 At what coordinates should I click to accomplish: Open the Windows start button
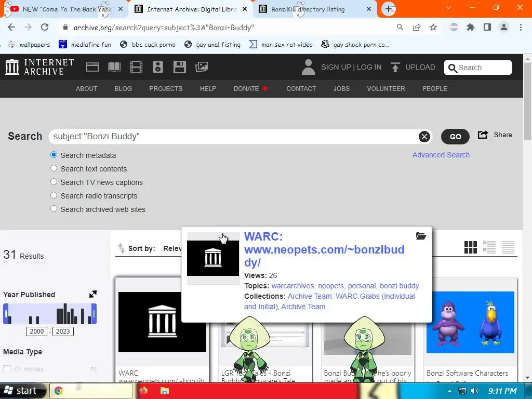21,391
